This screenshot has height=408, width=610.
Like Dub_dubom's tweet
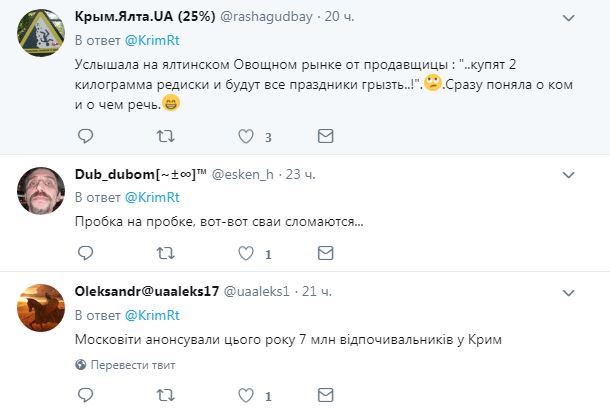coord(246,254)
